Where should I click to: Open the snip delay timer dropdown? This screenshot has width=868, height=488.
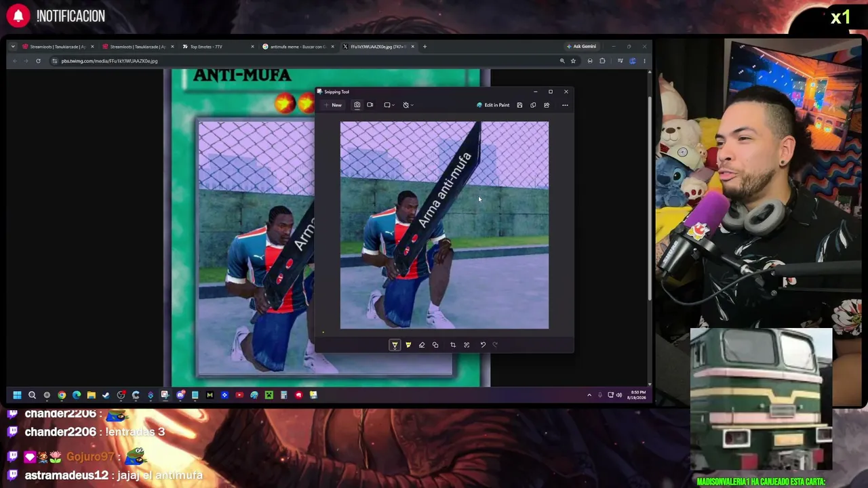coord(408,105)
